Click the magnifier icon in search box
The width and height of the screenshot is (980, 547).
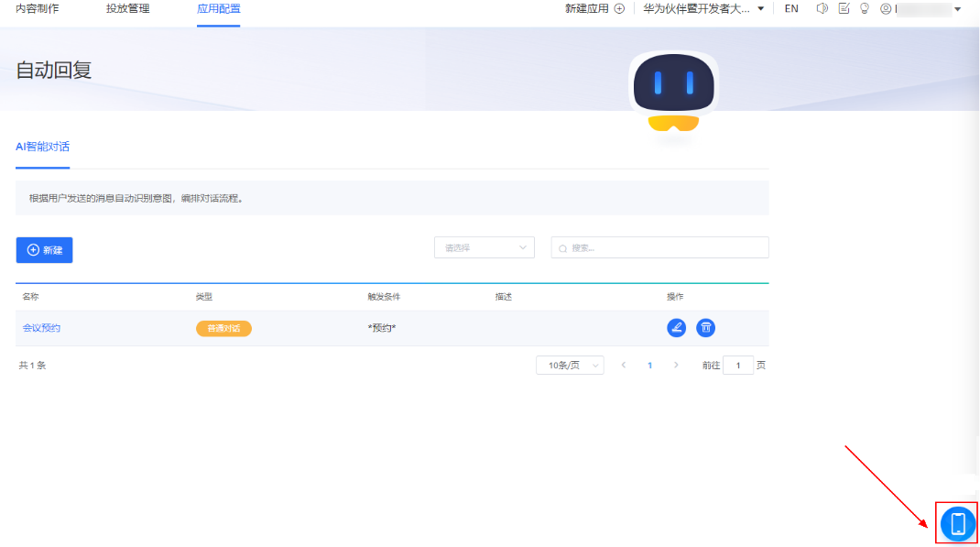(x=562, y=248)
